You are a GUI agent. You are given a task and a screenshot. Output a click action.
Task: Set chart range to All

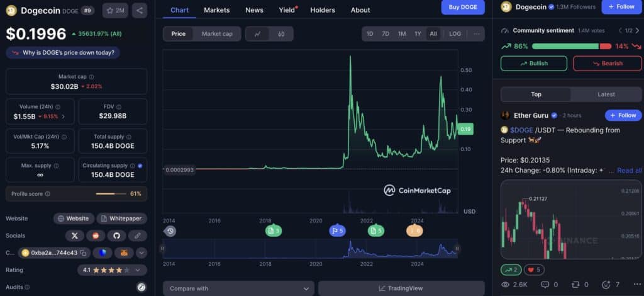pos(433,34)
